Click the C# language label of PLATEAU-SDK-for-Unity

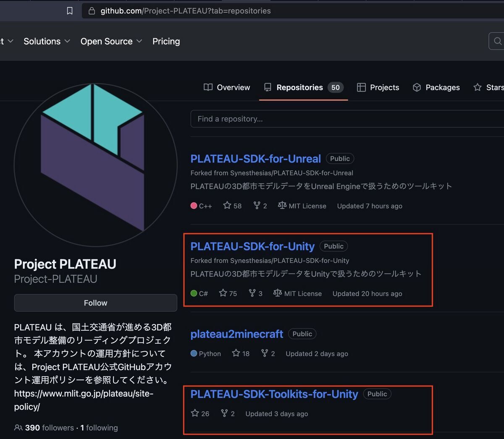199,293
